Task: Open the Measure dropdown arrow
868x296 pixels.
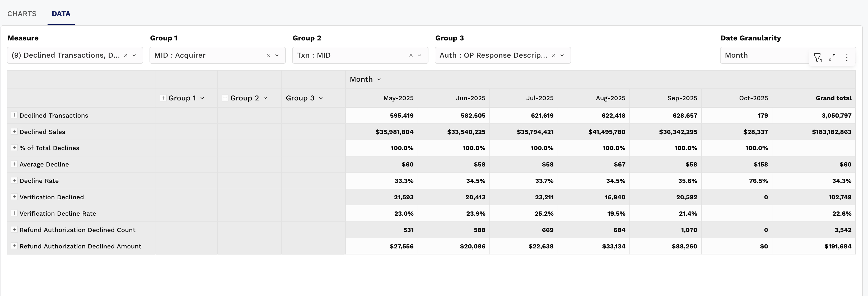Action: tap(134, 55)
